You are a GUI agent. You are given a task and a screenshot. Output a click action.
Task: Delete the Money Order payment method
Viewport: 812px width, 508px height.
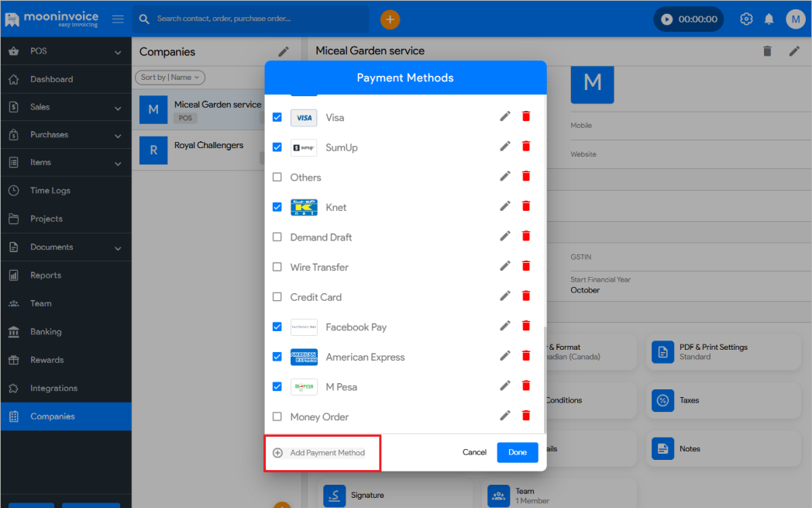point(526,416)
